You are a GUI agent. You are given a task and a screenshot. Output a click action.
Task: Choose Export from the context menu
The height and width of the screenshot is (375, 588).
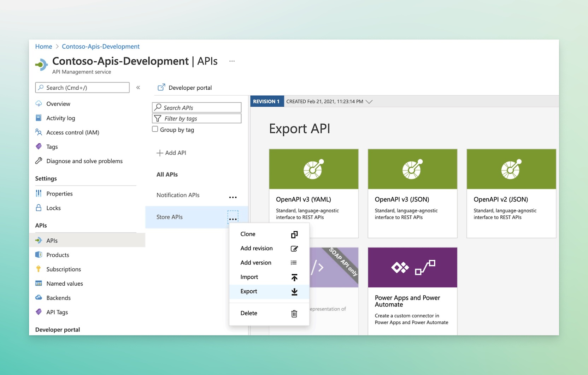coord(249,291)
